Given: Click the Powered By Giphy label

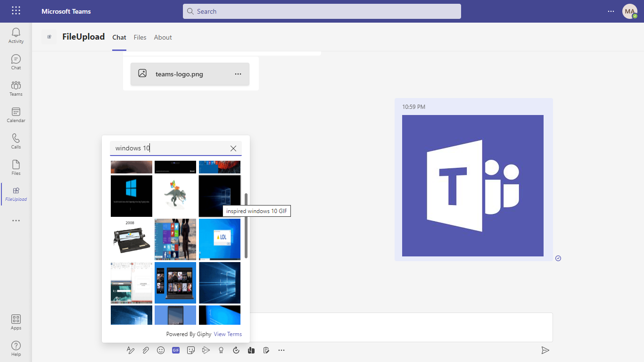Looking at the screenshot, I should click(x=189, y=334).
